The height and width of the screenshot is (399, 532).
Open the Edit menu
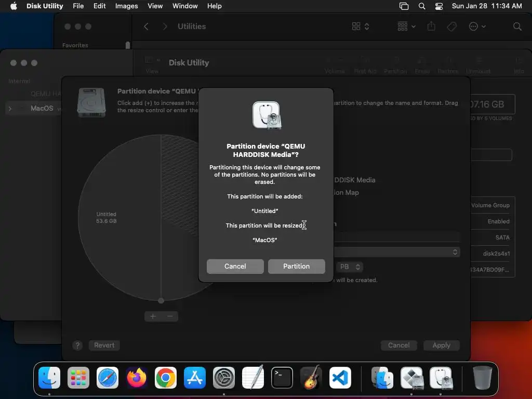pyautogui.click(x=99, y=6)
